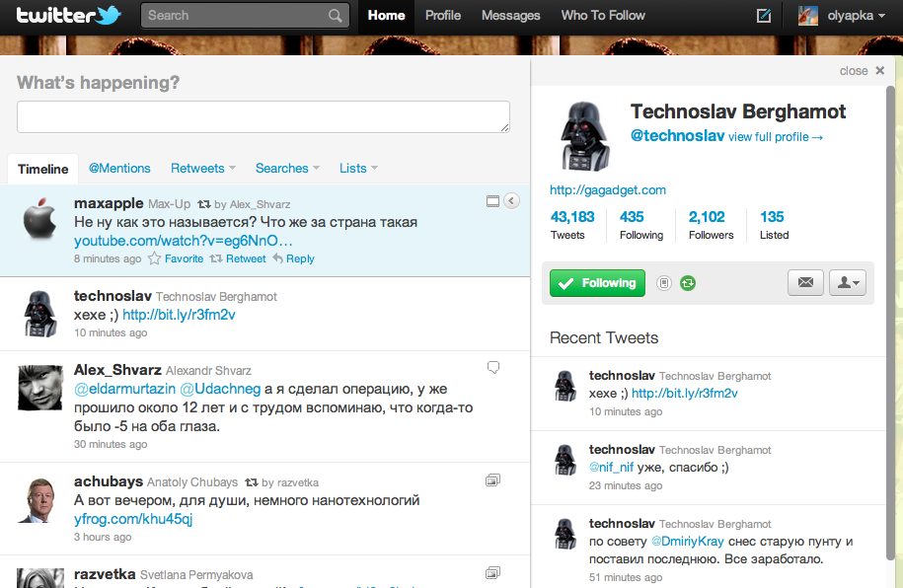Click Alex_Shvarz's avatar photo
Image resolution: width=903 pixels, height=588 pixels.
pos(39,388)
